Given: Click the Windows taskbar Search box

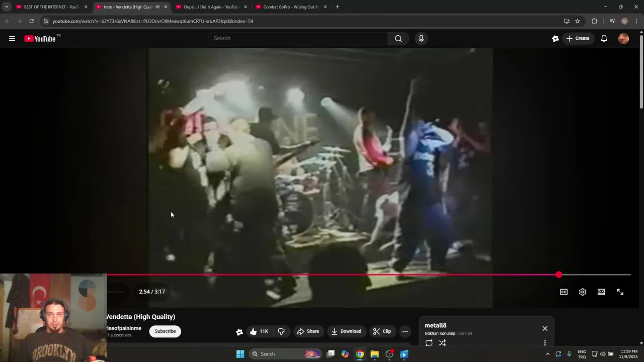Looking at the screenshot, I should tap(286, 354).
